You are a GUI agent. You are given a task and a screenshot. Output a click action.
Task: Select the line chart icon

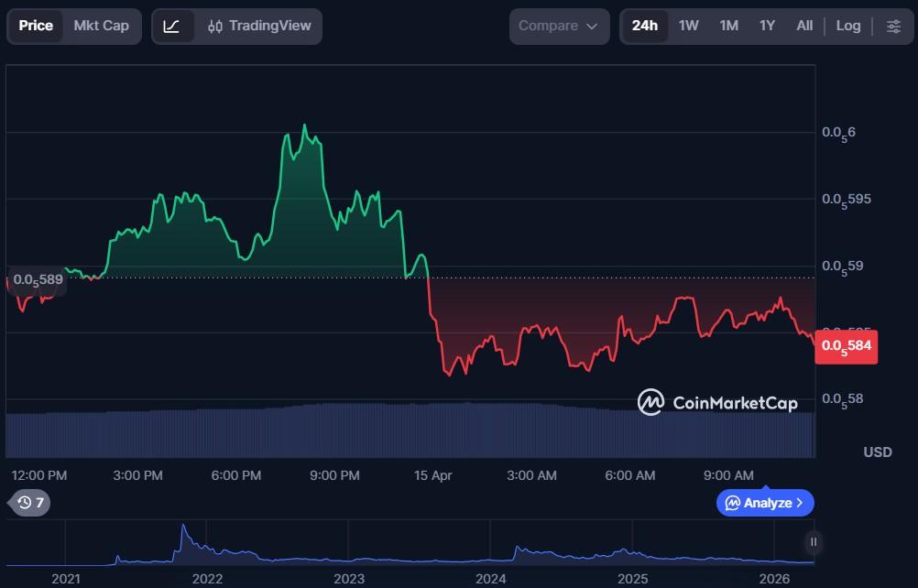click(172, 26)
